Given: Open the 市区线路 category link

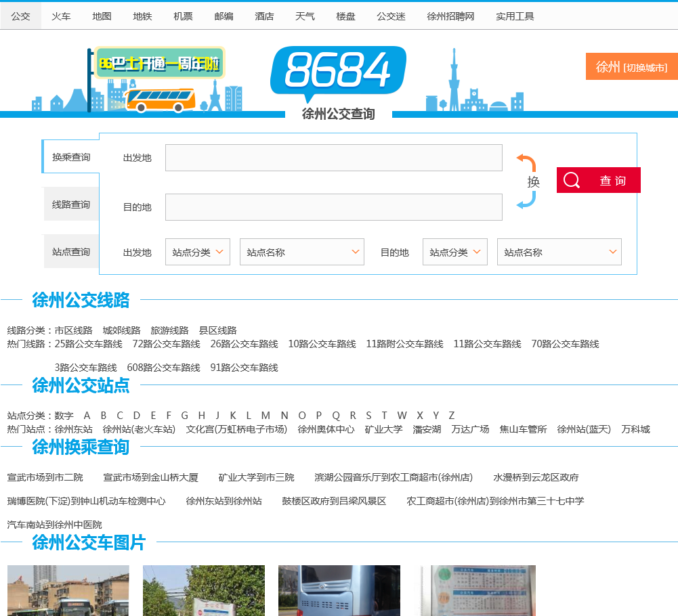Looking at the screenshot, I should pyautogui.click(x=74, y=331).
